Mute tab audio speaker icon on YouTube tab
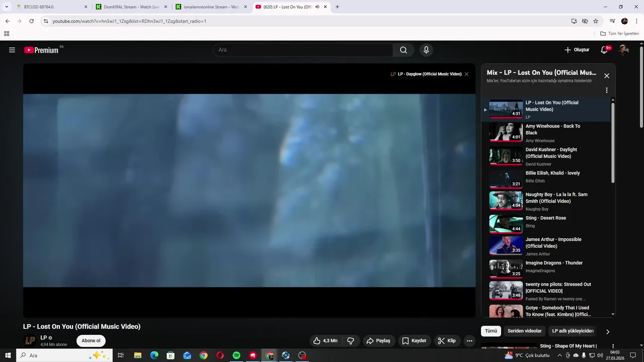Image resolution: width=644 pixels, height=362 pixels. 317,7
